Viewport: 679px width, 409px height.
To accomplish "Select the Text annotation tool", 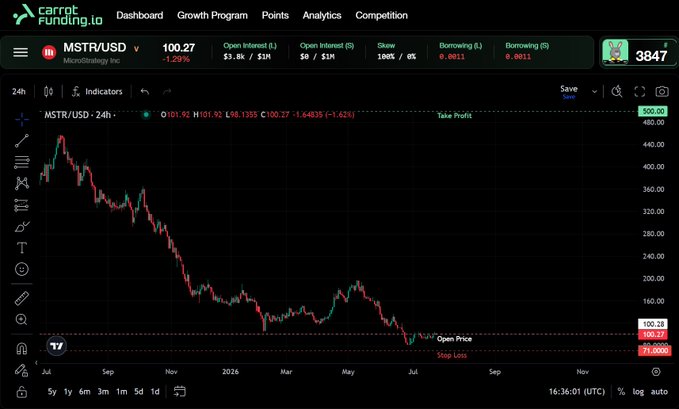I will tap(22, 248).
